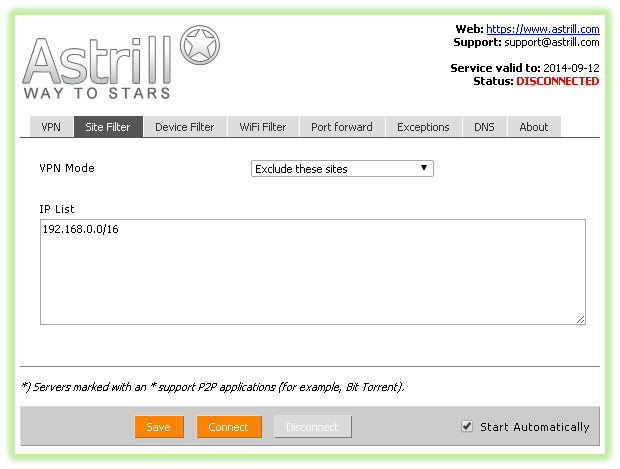Open the DNS tab
Viewport: 620px width, 469px height.
484,127
